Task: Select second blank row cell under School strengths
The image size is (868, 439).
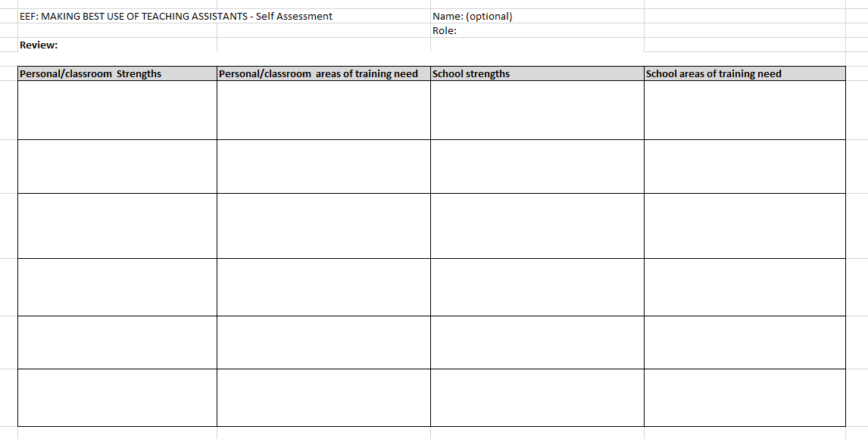Action: pyautogui.click(x=537, y=167)
